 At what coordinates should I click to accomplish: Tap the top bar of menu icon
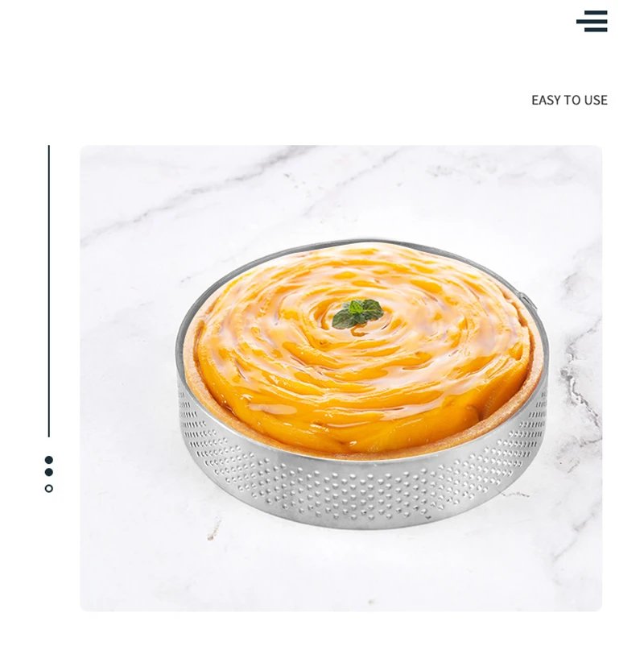point(596,13)
